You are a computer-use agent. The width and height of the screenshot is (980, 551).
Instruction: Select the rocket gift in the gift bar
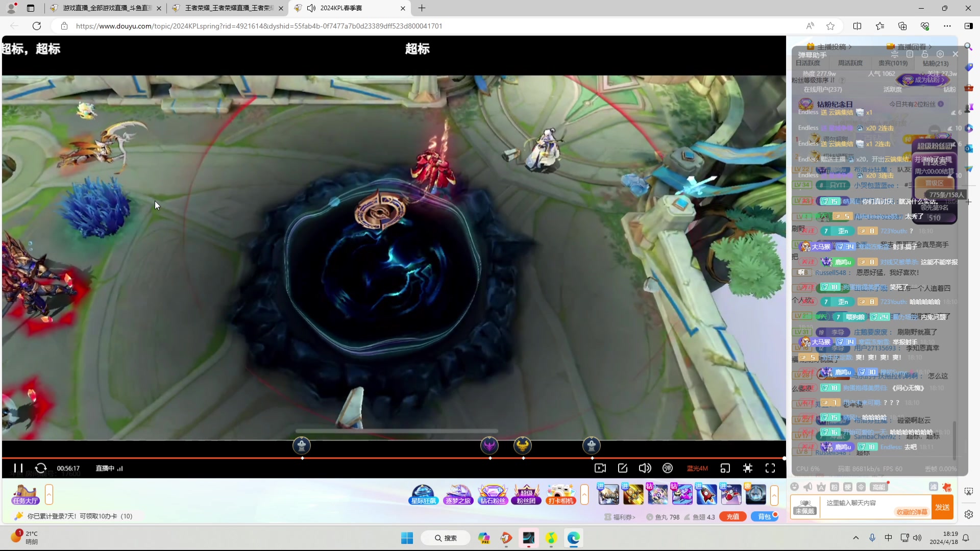[707, 494]
